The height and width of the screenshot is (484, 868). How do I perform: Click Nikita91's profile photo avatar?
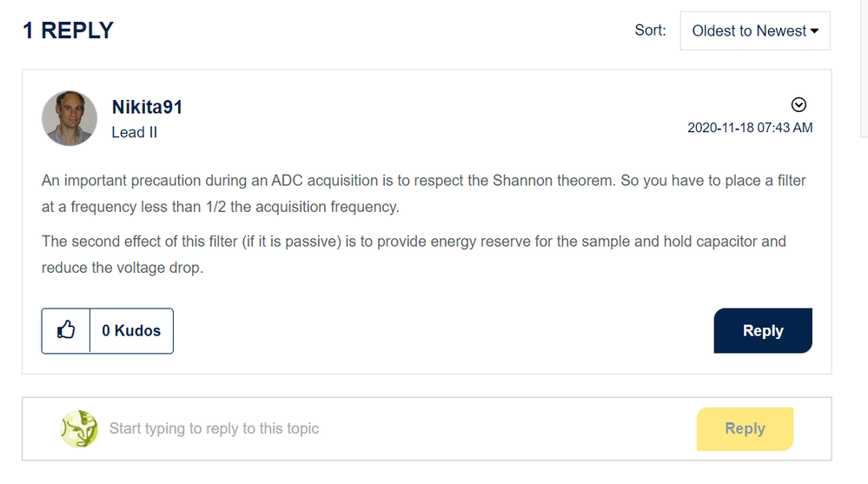[69, 118]
